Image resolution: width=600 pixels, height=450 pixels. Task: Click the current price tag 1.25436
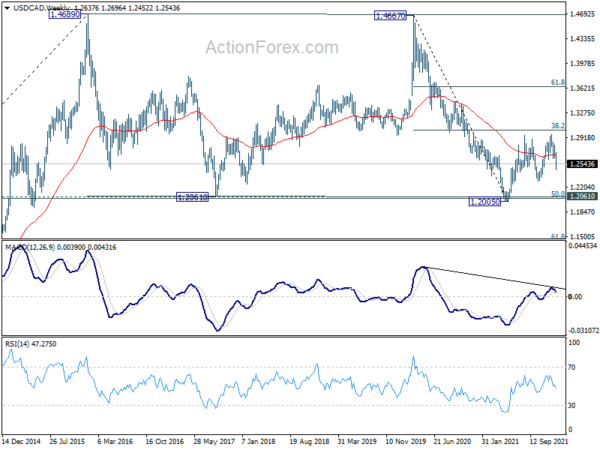pos(582,164)
